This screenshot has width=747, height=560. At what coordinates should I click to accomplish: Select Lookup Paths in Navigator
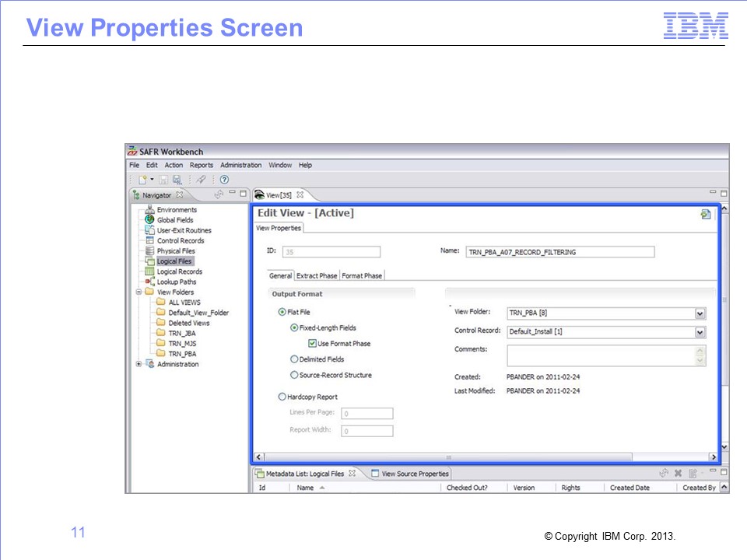click(x=177, y=282)
